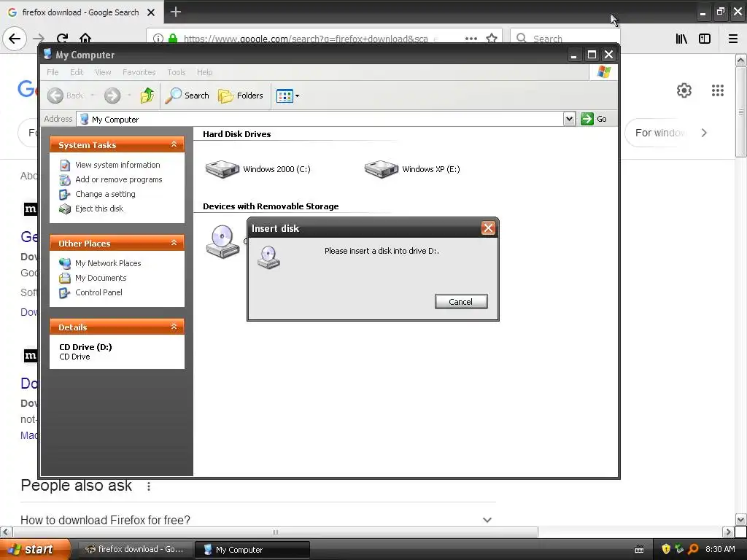The height and width of the screenshot is (560, 747).
Task: Open My Network Places
Action: click(108, 263)
